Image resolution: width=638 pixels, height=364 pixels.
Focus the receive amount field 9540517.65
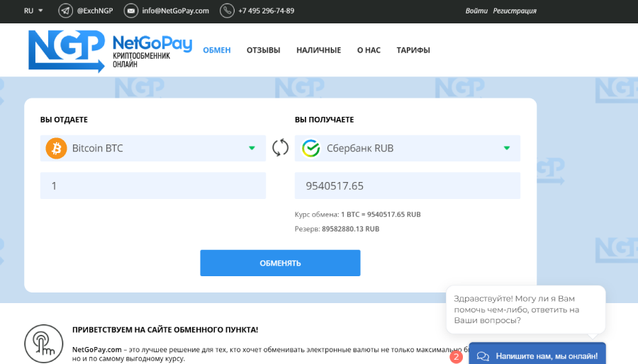pos(408,186)
